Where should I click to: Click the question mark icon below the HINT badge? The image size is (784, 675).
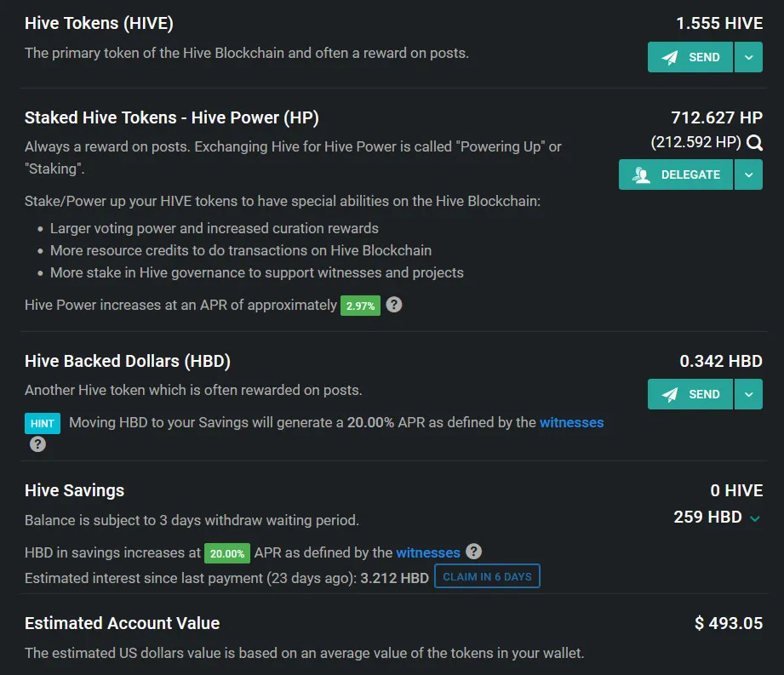(x=37, y=444)
